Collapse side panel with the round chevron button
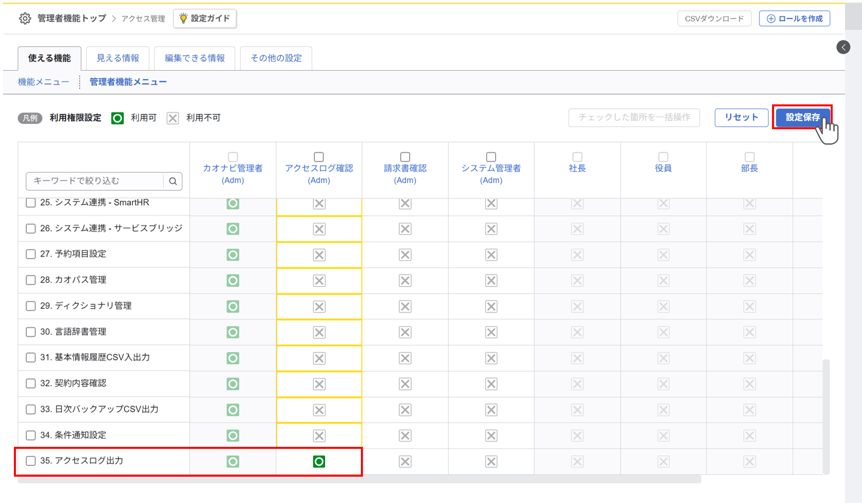862x504 pixels. click(843, 47)
